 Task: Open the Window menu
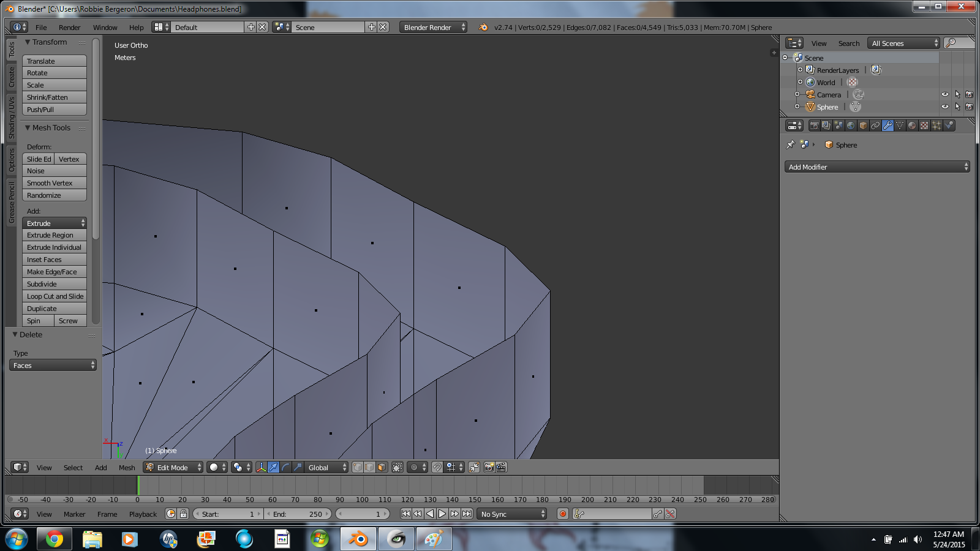pos(105,28)
